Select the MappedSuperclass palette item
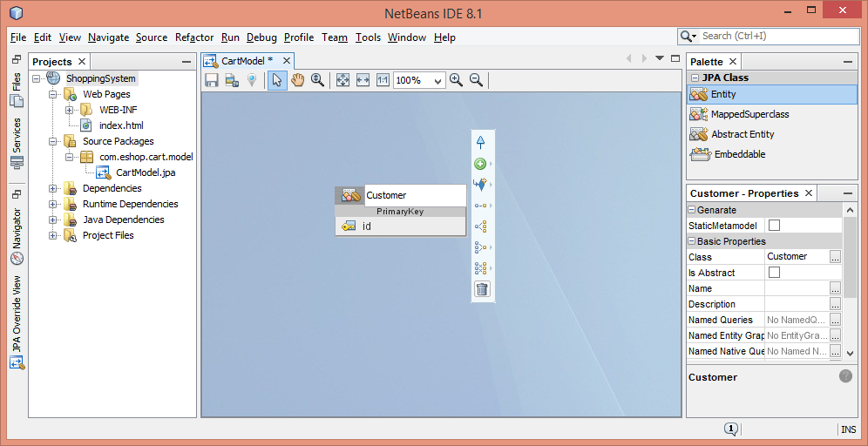Screen dimensions: 868x446 click(x=749, y=114)
